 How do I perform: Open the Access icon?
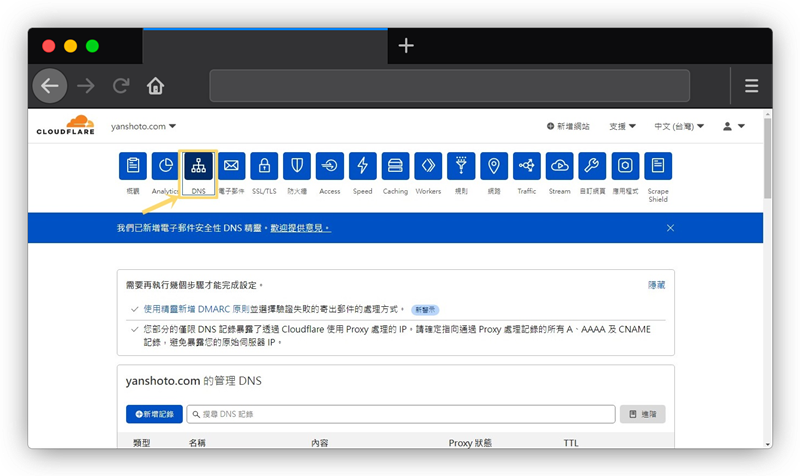(x=330, y=166)
